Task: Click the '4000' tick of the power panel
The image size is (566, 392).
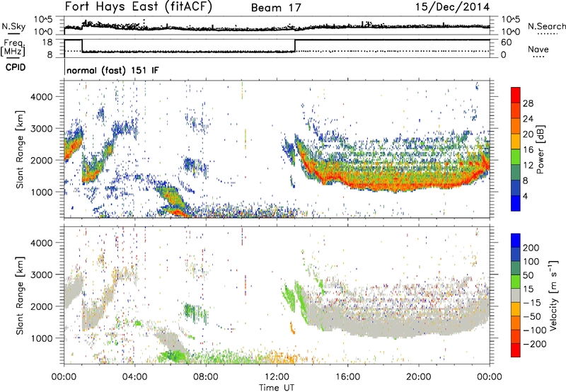Action: pos(41,97)
